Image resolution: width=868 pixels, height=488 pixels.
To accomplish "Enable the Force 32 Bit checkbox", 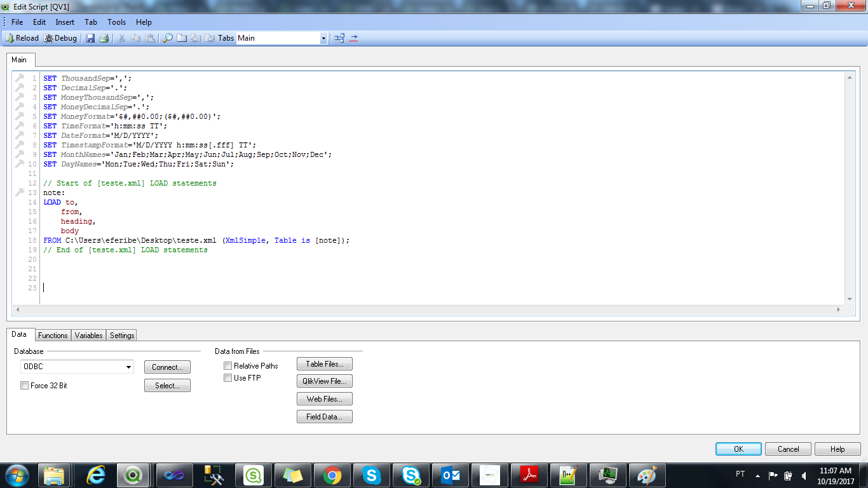I will [x=24, y=386].
